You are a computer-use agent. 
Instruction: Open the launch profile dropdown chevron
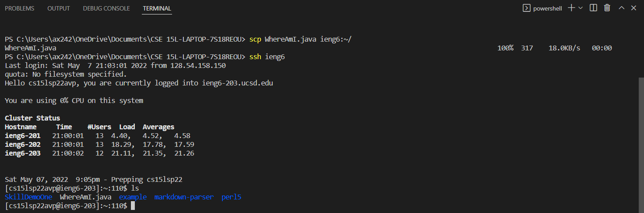(581, 8)
